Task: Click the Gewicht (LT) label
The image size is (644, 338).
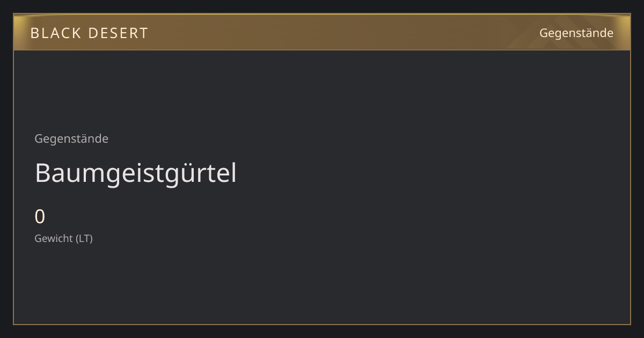Action: click(64, 238)
